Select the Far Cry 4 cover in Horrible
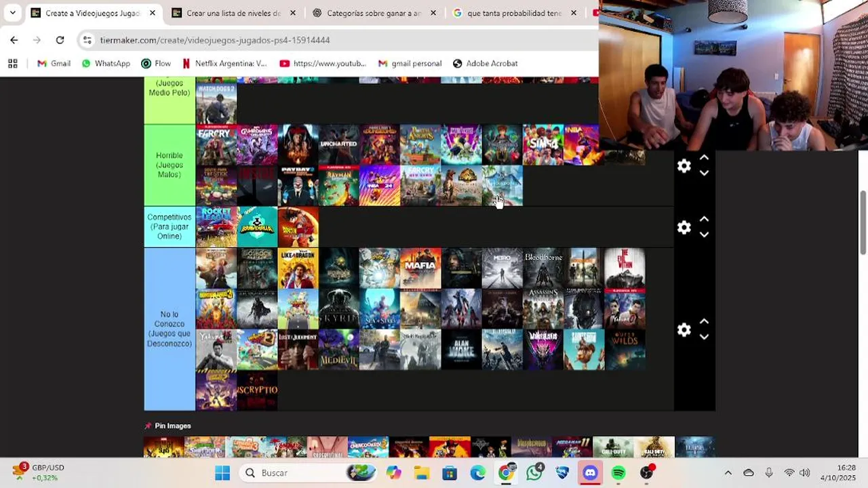 coord(216,144)
